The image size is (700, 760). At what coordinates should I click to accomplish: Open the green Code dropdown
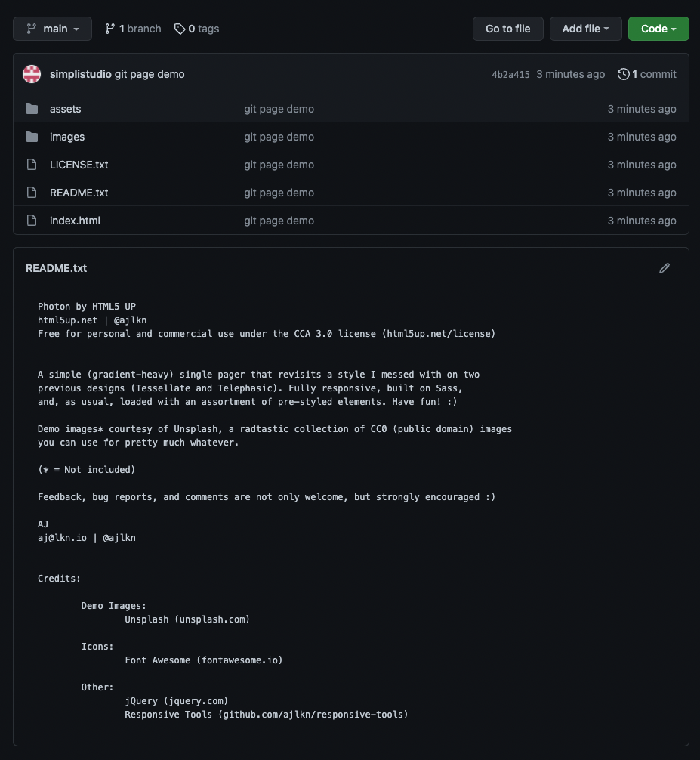658,29
